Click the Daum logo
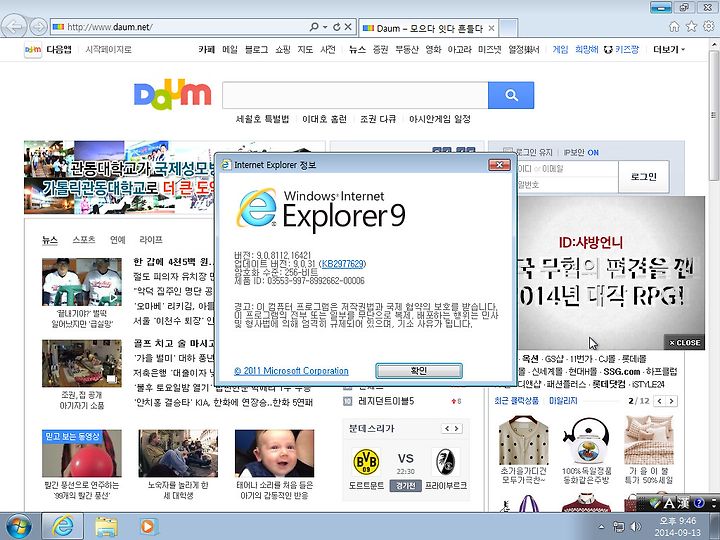 [x=172, y=95]
